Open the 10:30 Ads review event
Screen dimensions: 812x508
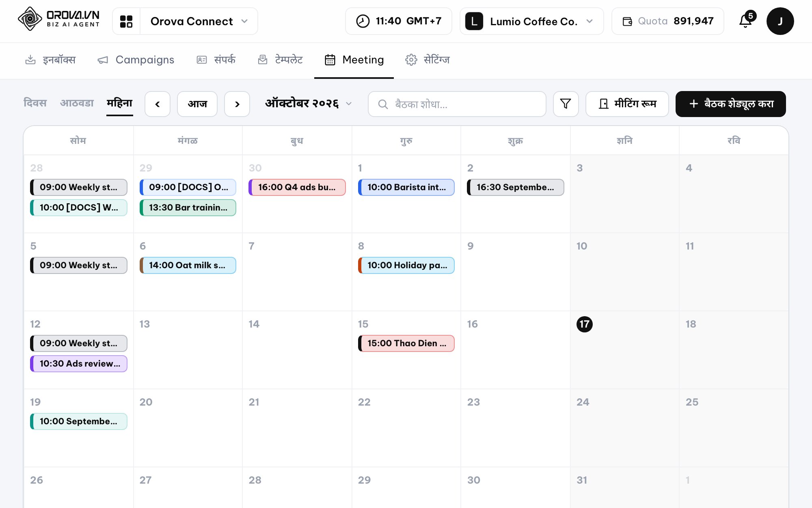[x=79, y=364]
